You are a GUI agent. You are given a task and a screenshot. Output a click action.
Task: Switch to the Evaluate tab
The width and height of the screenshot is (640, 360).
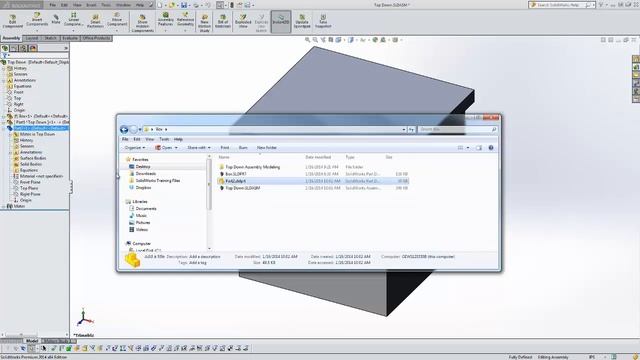click(70, 38)
